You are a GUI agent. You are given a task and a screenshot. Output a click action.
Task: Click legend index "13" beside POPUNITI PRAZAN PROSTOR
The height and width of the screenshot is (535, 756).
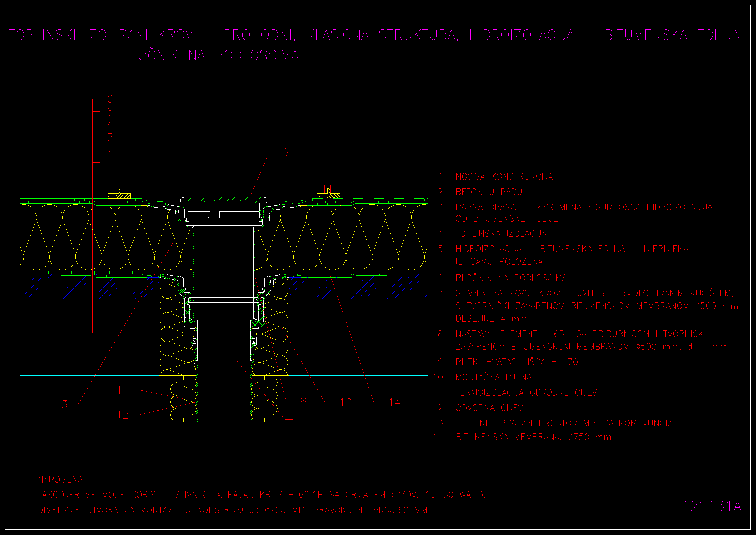(438, 423)
